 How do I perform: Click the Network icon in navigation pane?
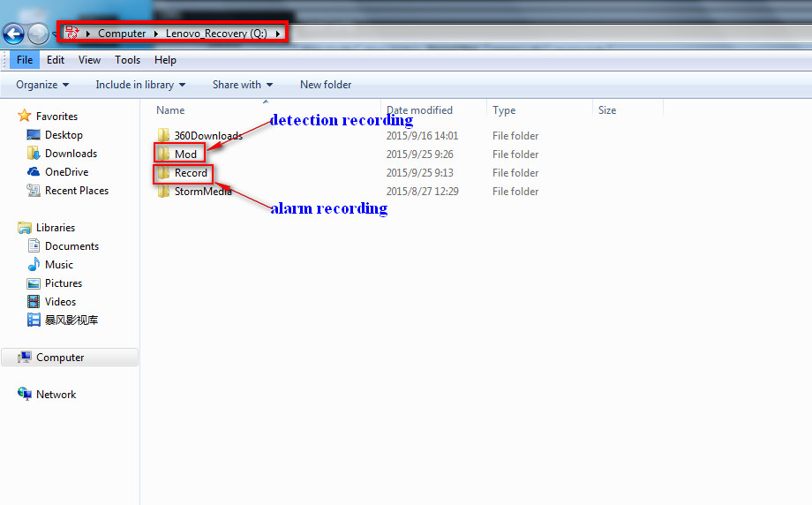[x=25, y=394]
